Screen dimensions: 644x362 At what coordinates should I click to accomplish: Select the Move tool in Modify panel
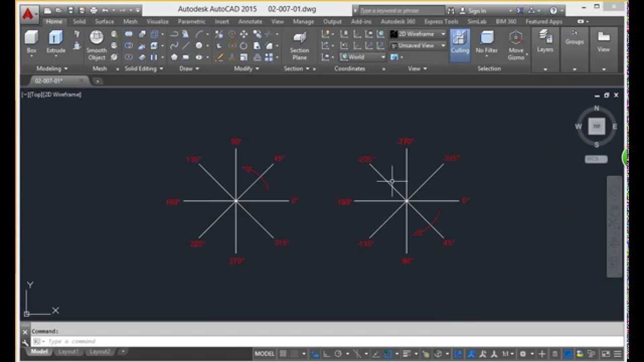[x=244, y=34]
